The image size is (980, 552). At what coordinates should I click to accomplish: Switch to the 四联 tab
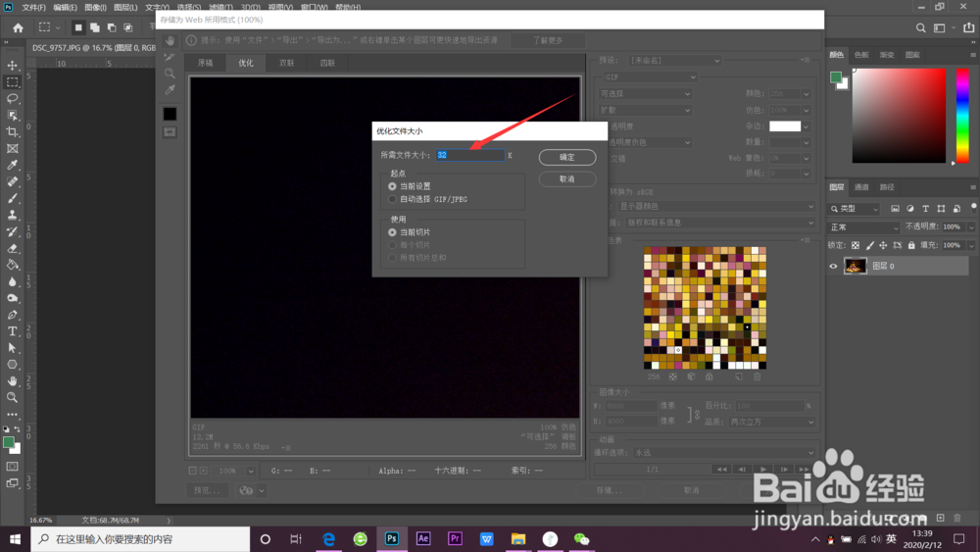pyautogui.click(x=327, y=63)
